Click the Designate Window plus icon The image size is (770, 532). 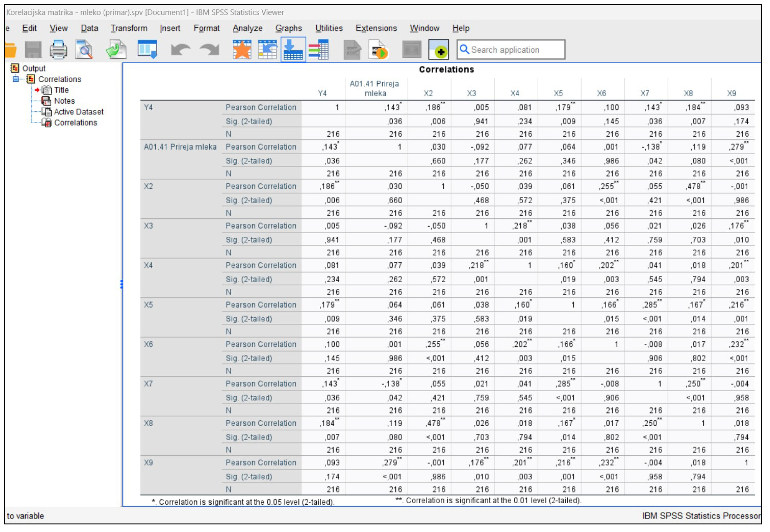[x=439, y=50]
